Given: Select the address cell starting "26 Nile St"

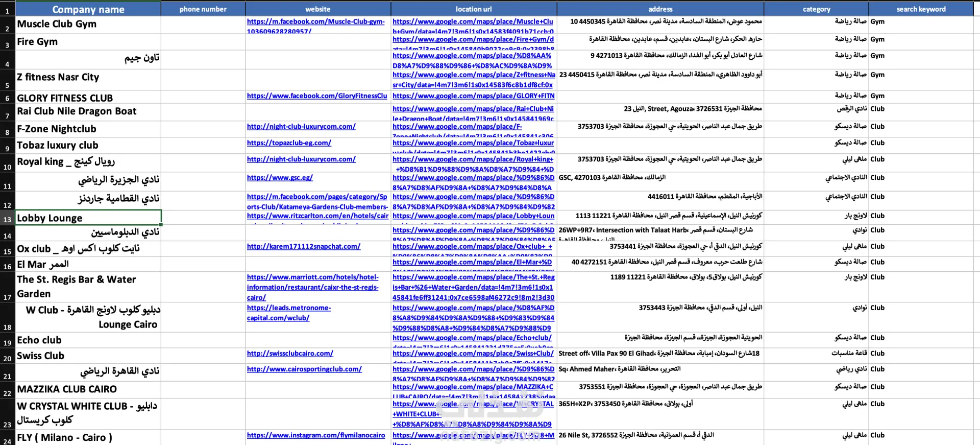Looking at the screenshot, I should 660,437.
